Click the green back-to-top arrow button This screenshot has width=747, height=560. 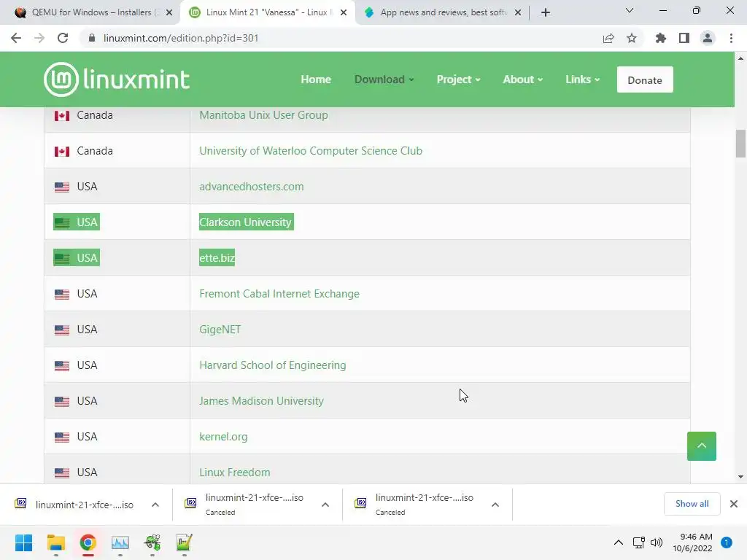coord(701,446)
